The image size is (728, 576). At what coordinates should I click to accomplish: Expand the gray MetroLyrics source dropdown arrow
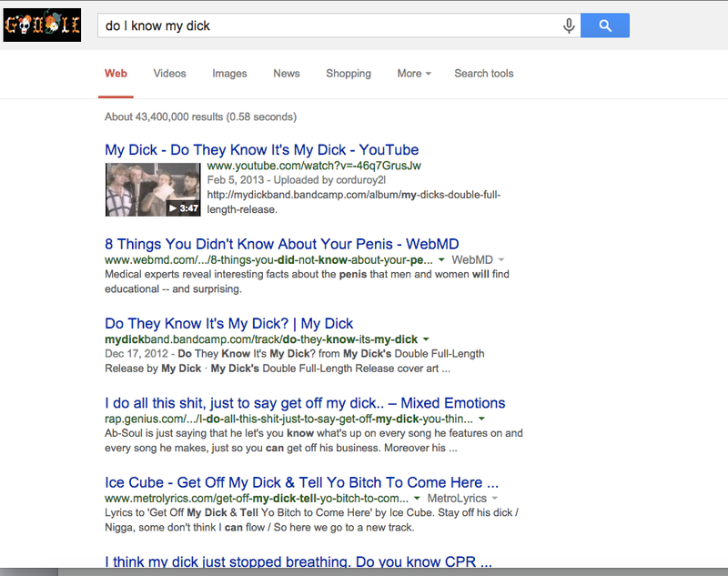(x=495, y=498)
